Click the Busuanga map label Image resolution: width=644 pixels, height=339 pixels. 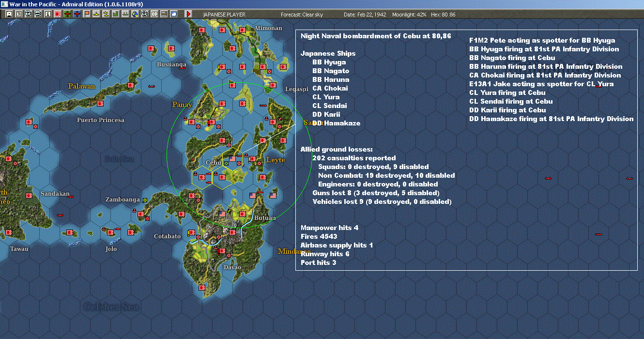pos(171,64)
